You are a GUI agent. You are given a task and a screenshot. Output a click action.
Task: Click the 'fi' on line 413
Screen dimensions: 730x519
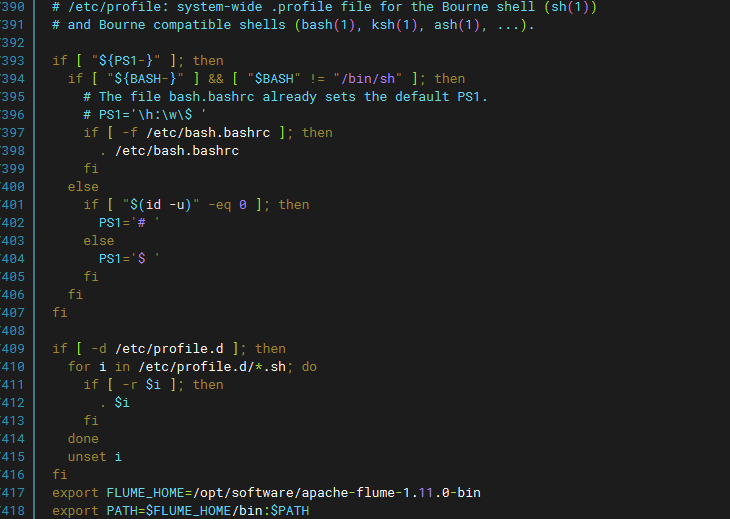coord(91,421)
